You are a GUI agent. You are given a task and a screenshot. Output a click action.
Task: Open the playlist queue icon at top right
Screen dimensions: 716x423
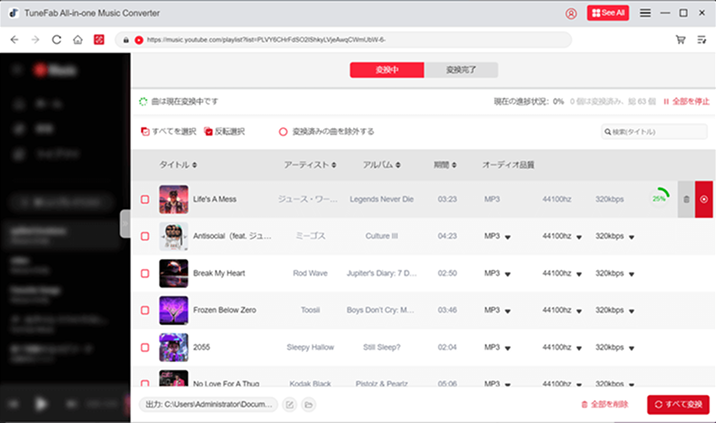pos(701,40)
